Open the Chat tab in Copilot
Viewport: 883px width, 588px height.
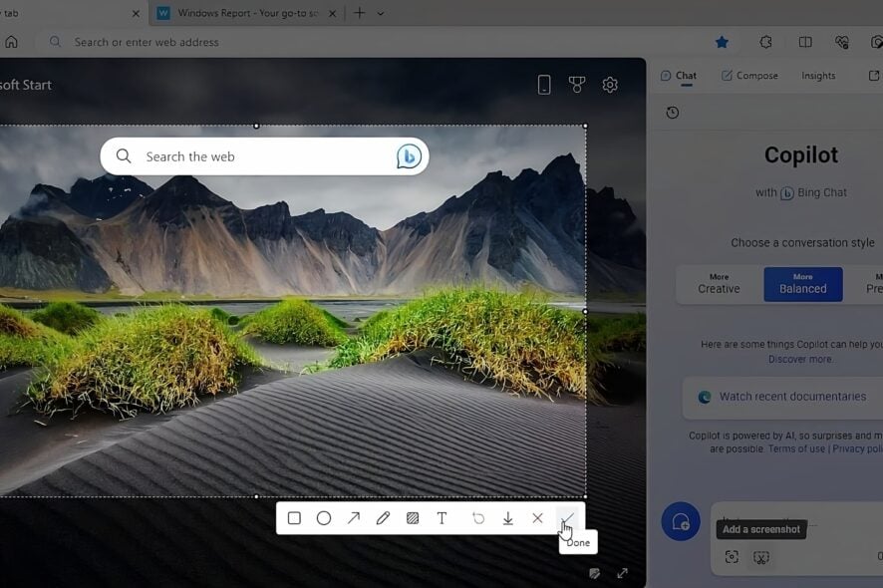(679, 76)
